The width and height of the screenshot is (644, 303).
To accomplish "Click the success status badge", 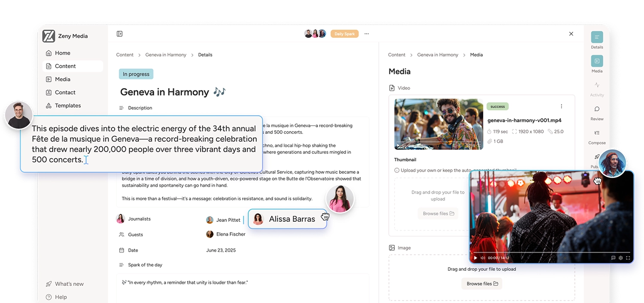I will 498,106.
